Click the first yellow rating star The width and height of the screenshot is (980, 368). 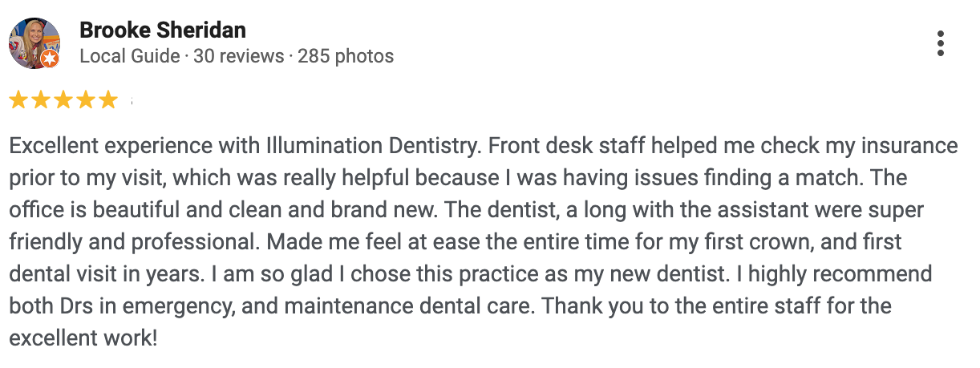[x=18, y=100]
